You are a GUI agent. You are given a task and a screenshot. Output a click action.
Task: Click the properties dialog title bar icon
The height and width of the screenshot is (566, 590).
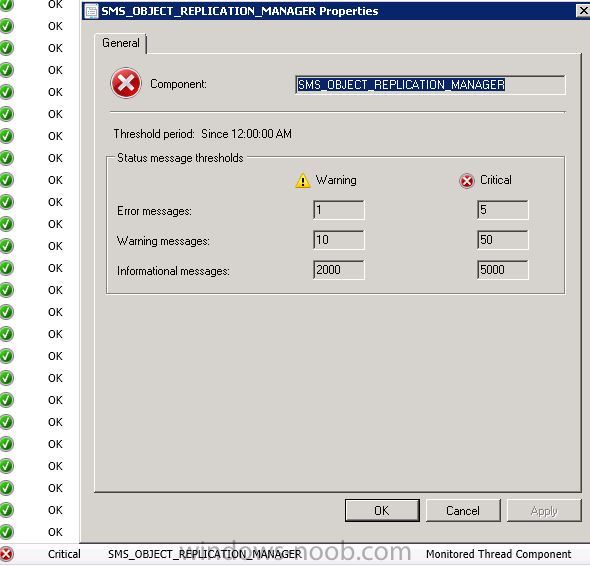[91, 11]
